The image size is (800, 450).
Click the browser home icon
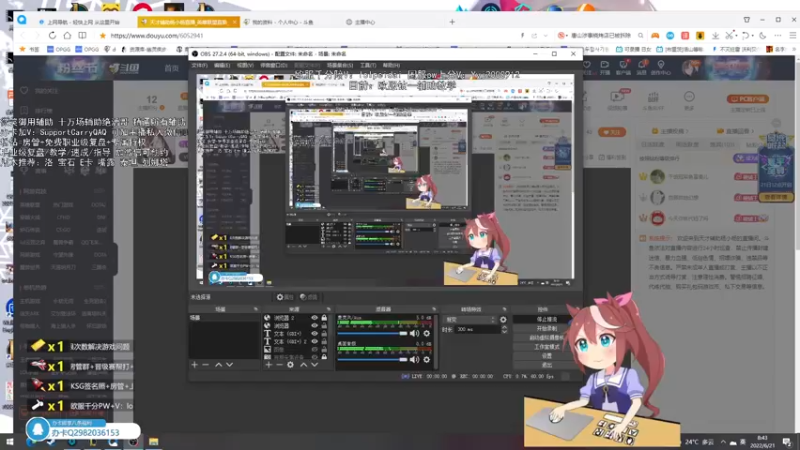pyautogui.click(x=67, y=36)
